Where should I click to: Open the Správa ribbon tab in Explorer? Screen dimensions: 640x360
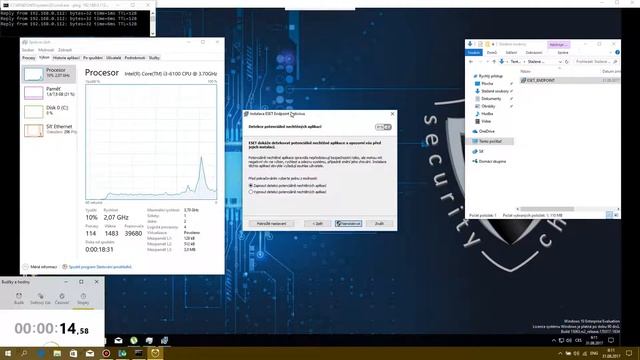(x=563, y=53)
